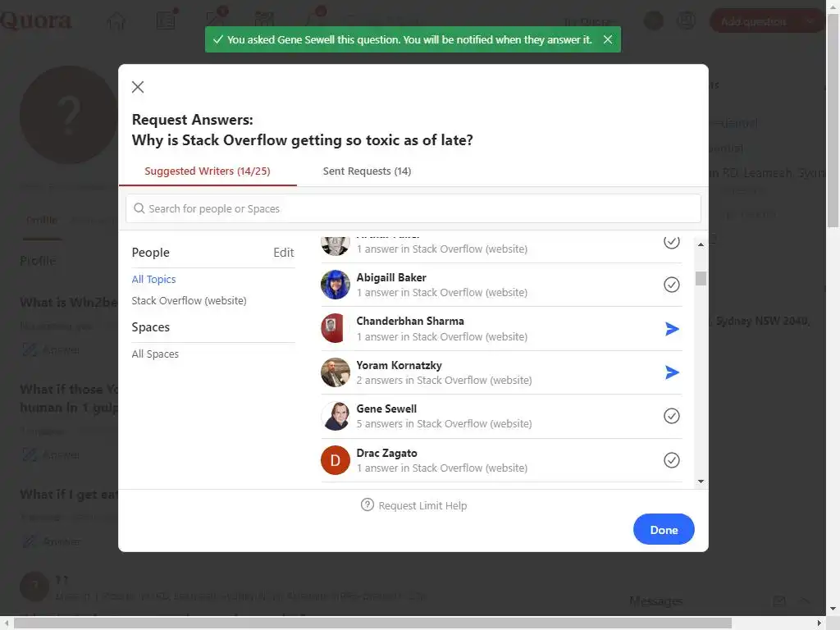Select the All Spaces filter
Screen dimensions: 840x630
pos(155,354)
